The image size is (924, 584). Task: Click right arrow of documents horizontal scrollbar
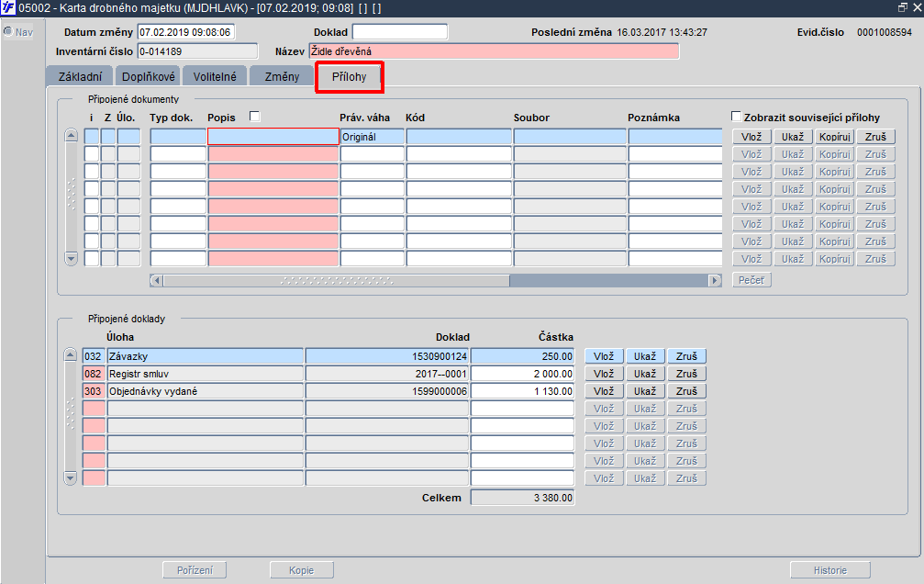point(716,280)
